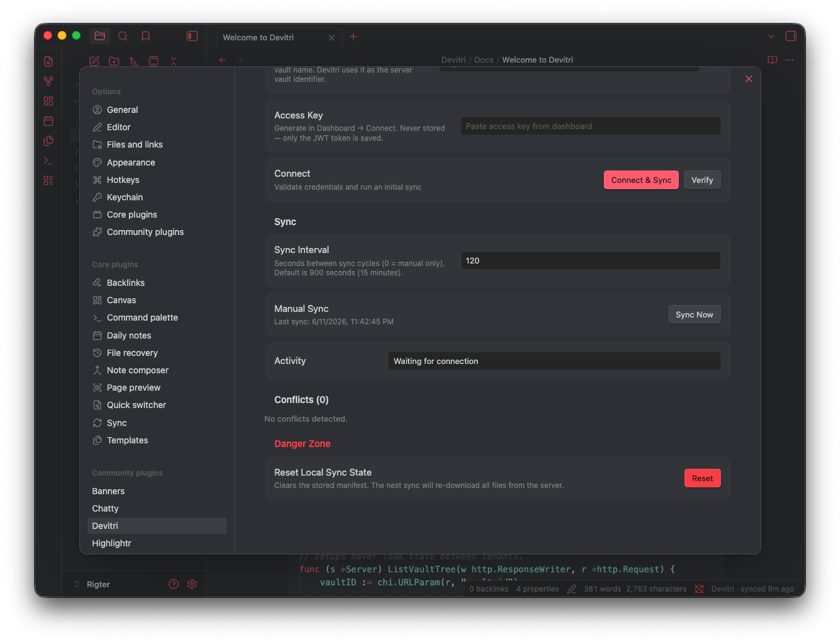Open Page preview plugin settings
Image resolution: width=840 pixels, height=643 pixels.
[157, 388]
